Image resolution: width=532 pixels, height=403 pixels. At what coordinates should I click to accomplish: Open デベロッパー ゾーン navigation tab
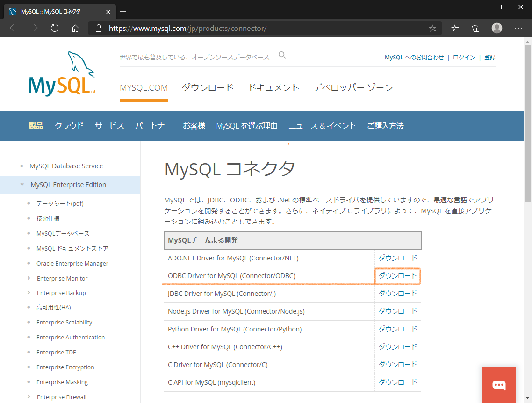353,87
